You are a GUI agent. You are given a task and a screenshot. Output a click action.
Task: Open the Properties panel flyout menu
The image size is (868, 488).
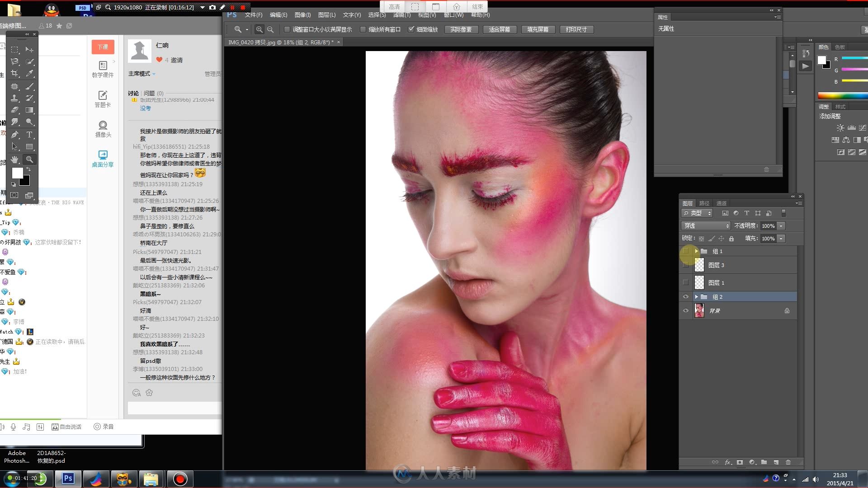coord(777,17)
